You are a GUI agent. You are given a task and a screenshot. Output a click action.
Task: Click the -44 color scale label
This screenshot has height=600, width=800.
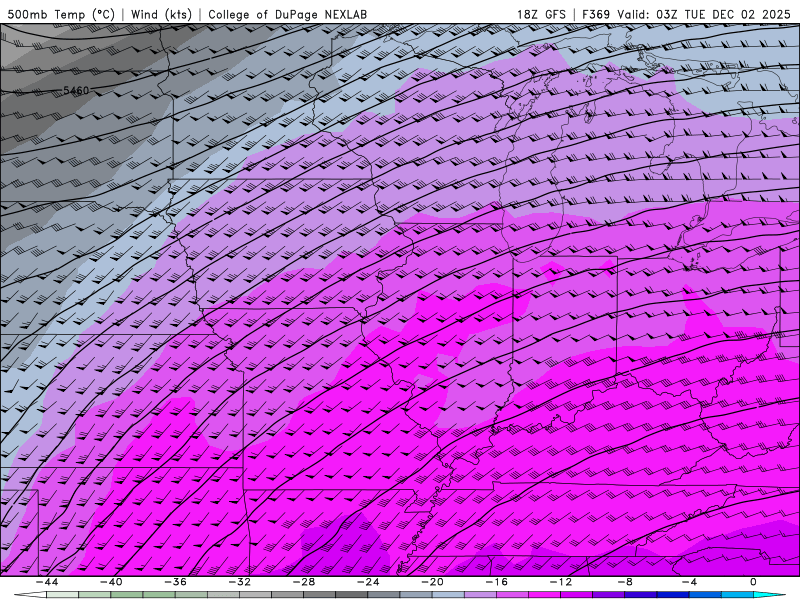pos(47,582)
